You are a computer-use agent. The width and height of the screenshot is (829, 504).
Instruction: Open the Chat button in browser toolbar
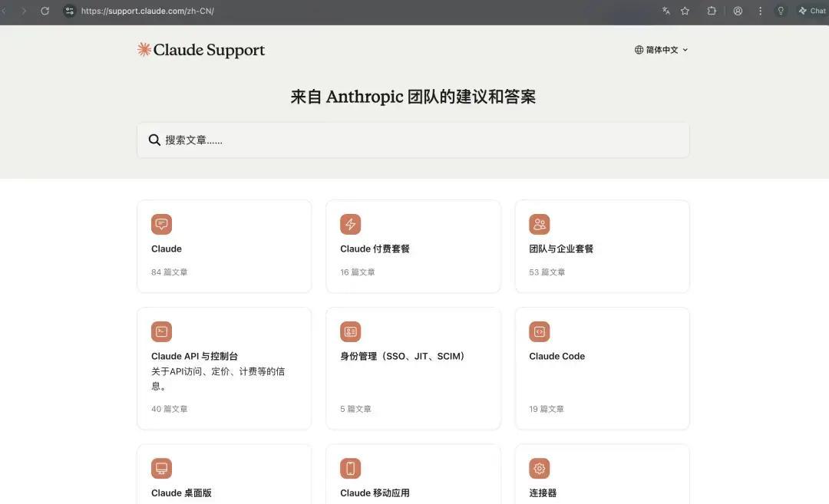point(812,11)
